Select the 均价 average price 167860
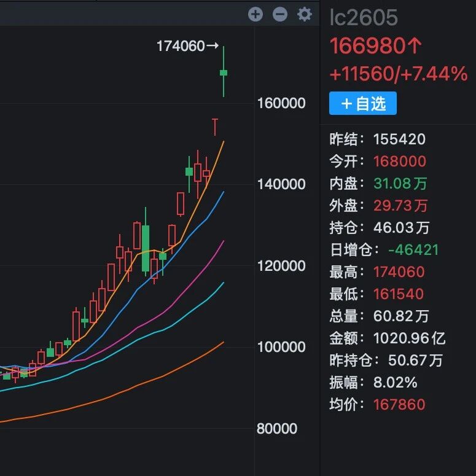This screenshot has height=476, width=476. pyautogui.click(x=399, y=404)
